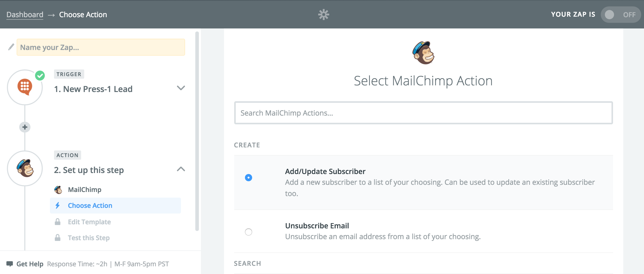Viewport: 644px width, 274px height.
Task: Click the chat bubble icon by Get Help
Action: pyautogui.click(x=10, y=264)
